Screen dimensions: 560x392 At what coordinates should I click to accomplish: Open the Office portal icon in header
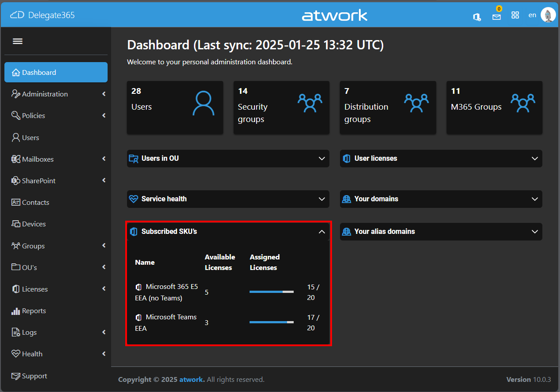coord(477,16)
